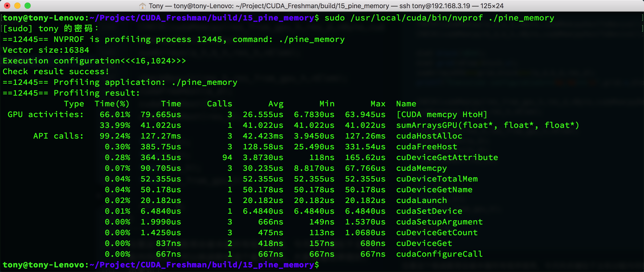This screenshot has height=272, width=644.
Task: Click the 'Execution configuration<<<16,1024>>>' line
Action: coord(94,61)
